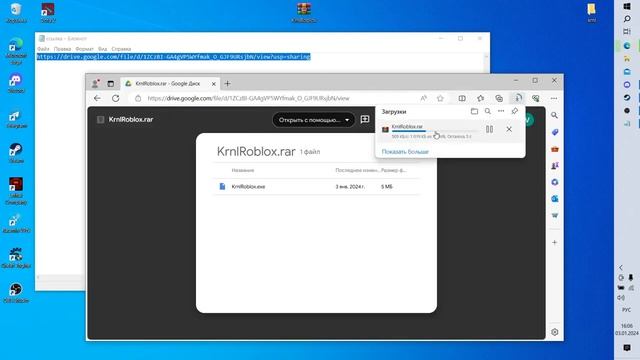
Task: Select the WinRAR archive on desktop
Action: point(304,12)
